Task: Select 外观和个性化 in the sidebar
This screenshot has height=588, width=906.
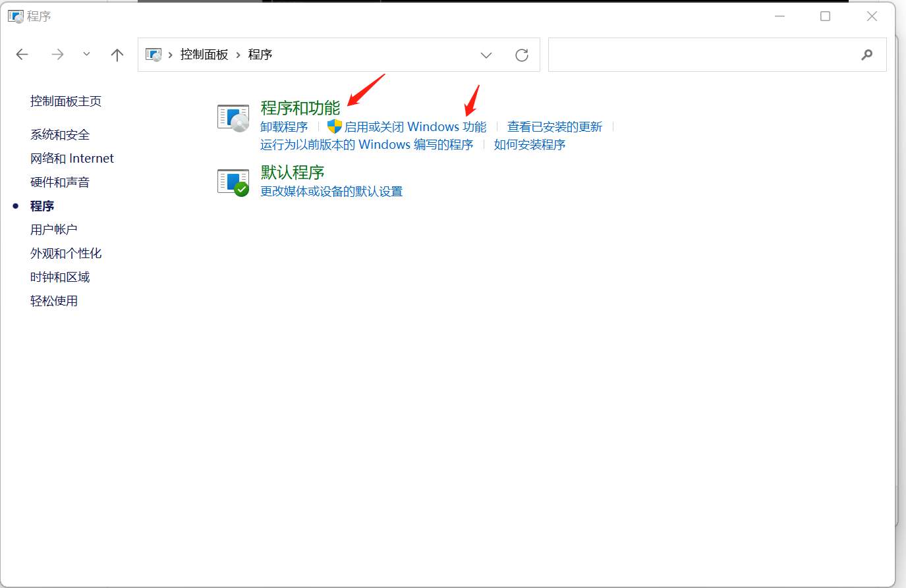Action: (66, 254)
